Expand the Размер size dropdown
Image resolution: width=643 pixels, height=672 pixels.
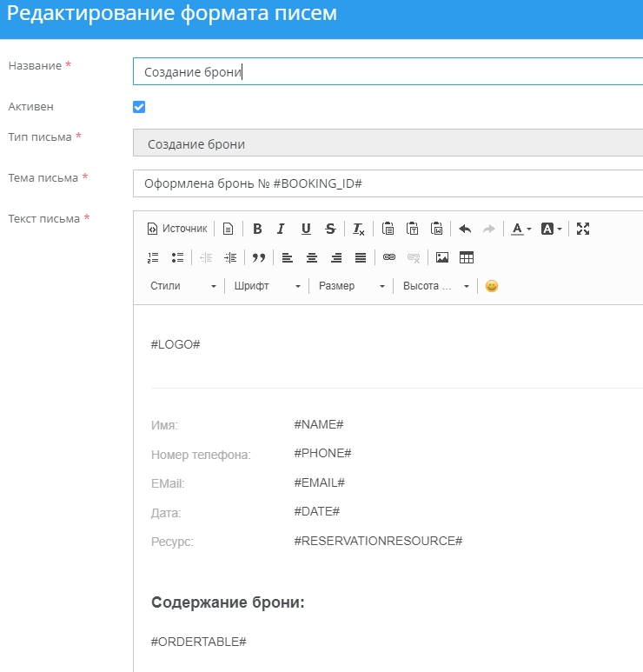351,286
